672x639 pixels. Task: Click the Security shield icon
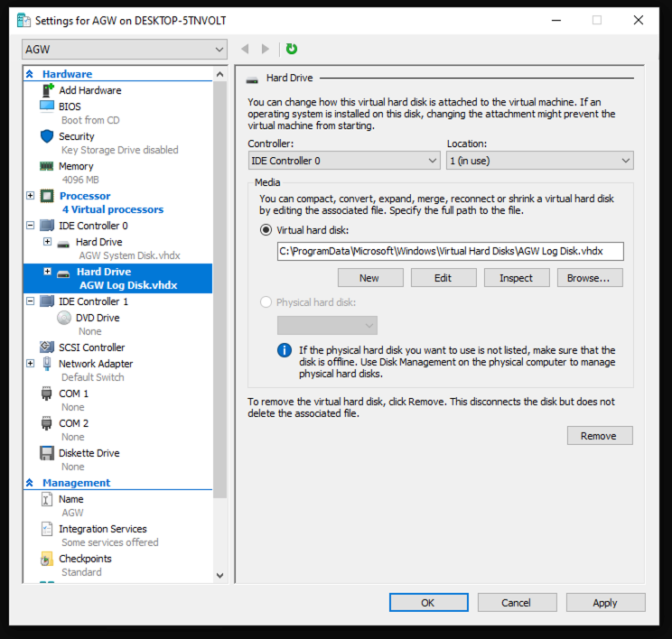[x=48, y=136]
